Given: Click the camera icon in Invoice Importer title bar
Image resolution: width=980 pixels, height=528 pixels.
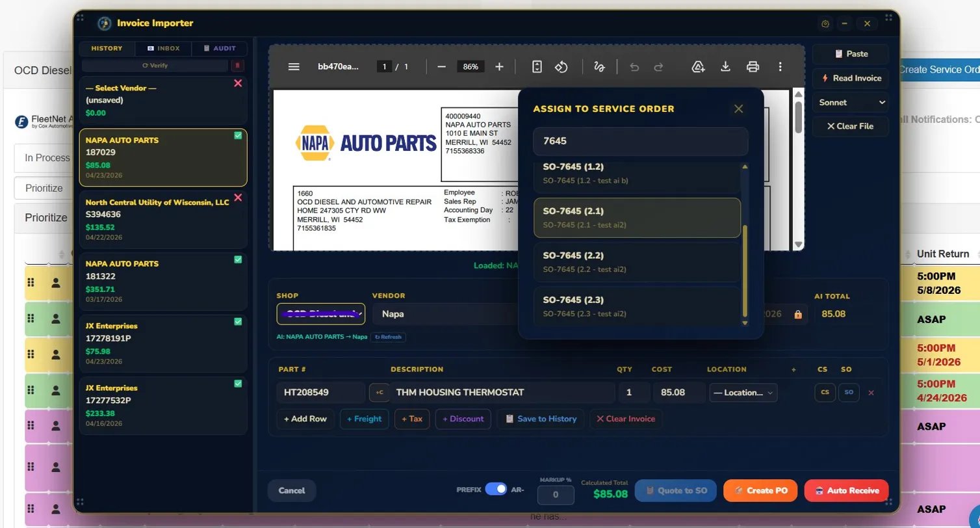Looking at the screenshot, I should [x=825, y=23].
